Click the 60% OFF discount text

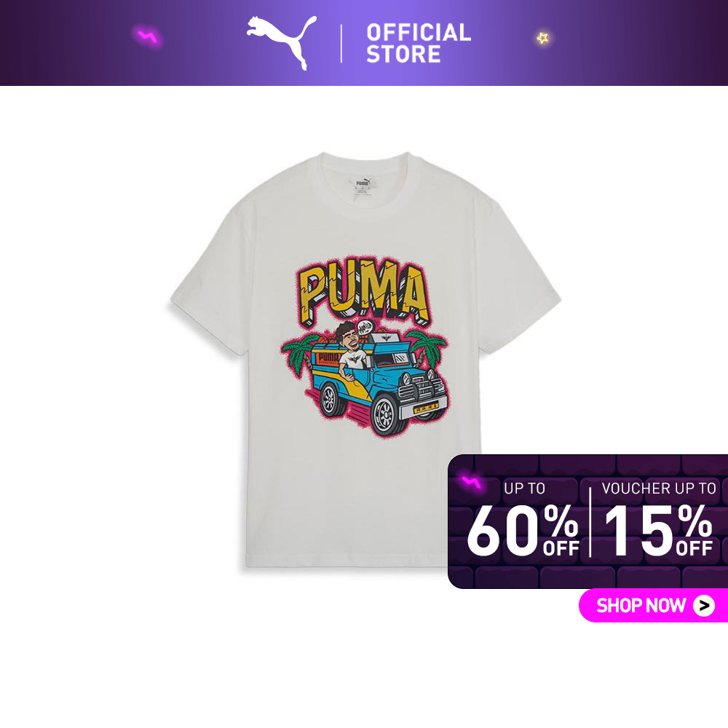pos(523,530)
